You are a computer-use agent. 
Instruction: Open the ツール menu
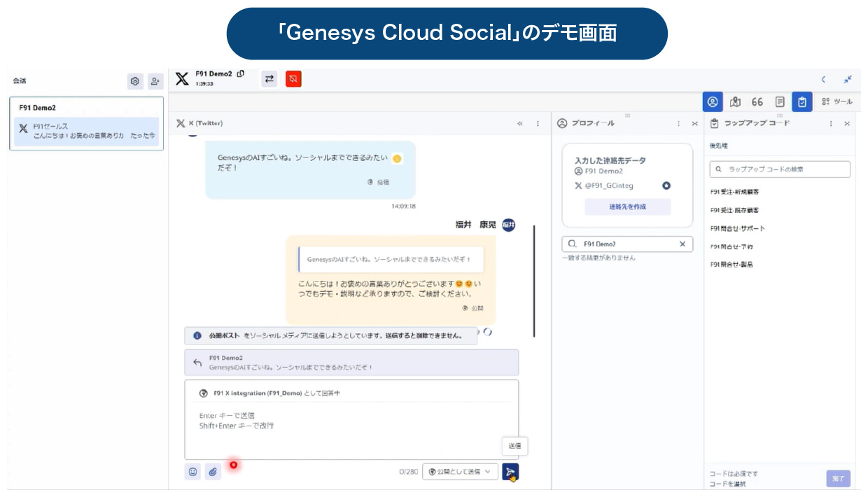[x=837, y=101]
